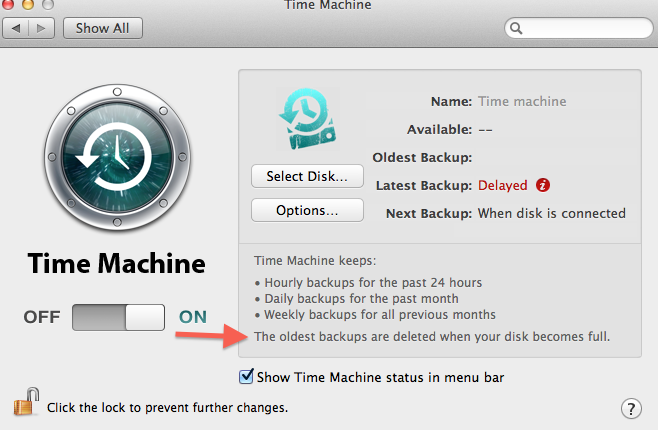658x430 pixels.
Task: Open the Select Disk dialog
Action: coord(307,176)
